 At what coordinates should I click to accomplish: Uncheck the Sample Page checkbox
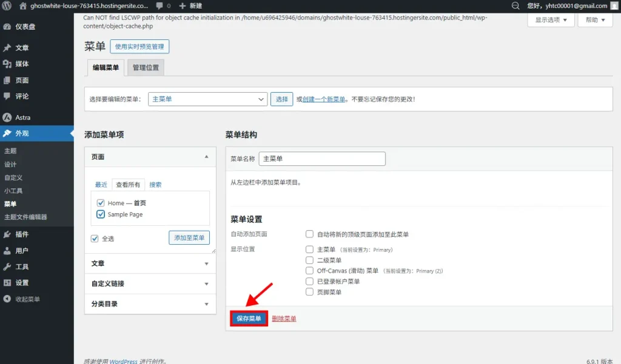(x=101, y=214)
